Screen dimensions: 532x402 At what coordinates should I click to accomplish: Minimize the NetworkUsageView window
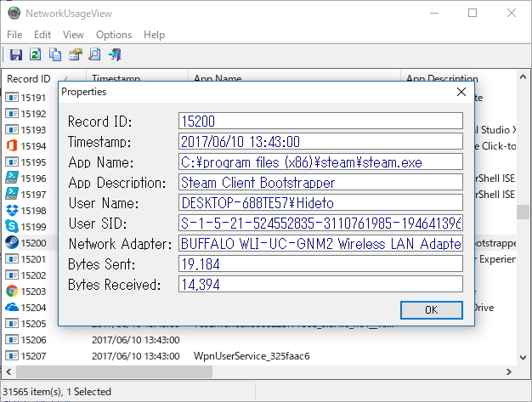point(434,14)
